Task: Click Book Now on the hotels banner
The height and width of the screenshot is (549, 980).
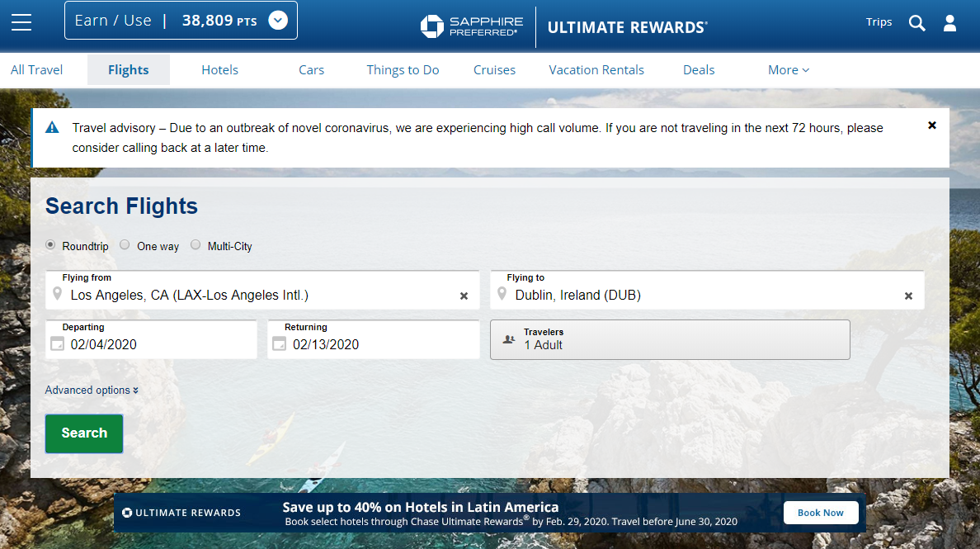Action: tap(821, 513)
